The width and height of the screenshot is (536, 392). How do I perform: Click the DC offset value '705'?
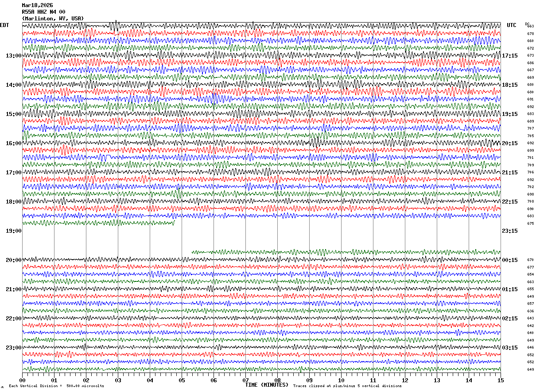pos(530,136)
